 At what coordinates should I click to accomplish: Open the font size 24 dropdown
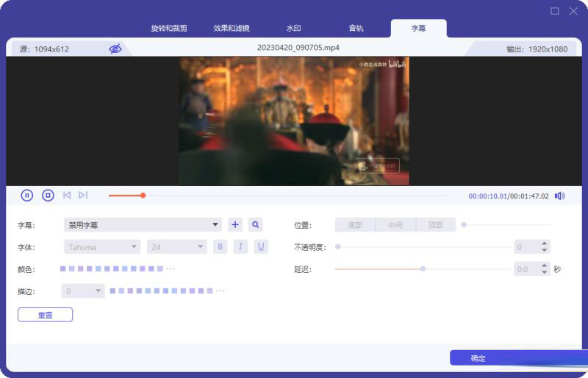[177, 247]
